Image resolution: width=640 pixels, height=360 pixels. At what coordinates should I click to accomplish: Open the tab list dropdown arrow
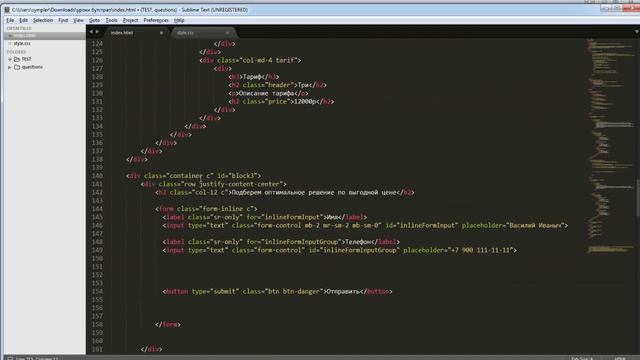[x=636, y=32]
